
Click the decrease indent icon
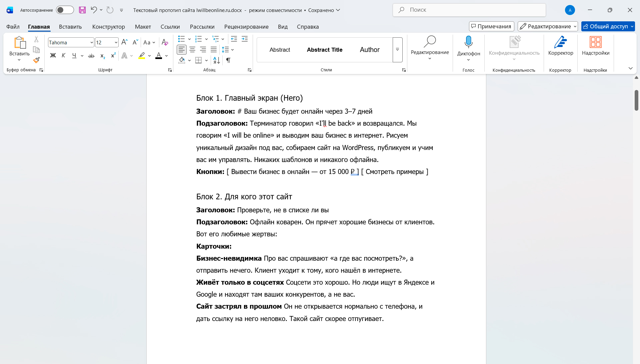[234, 39]
